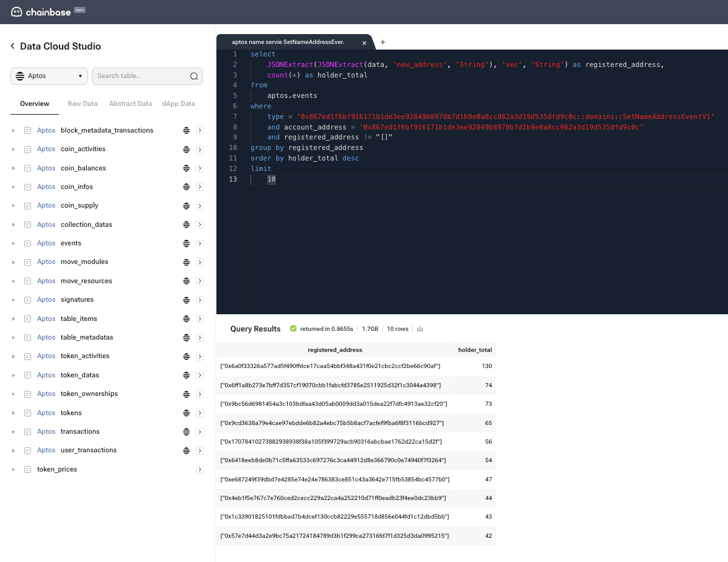This screenshot has width=728, height=562.
Task: Open transactions arrow button
Action: pyautogui.click(x=200, y=432)
